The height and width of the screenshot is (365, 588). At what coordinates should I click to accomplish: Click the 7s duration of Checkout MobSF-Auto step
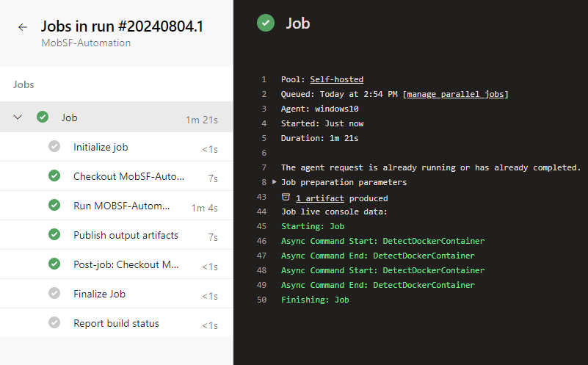tap(213, 178)
